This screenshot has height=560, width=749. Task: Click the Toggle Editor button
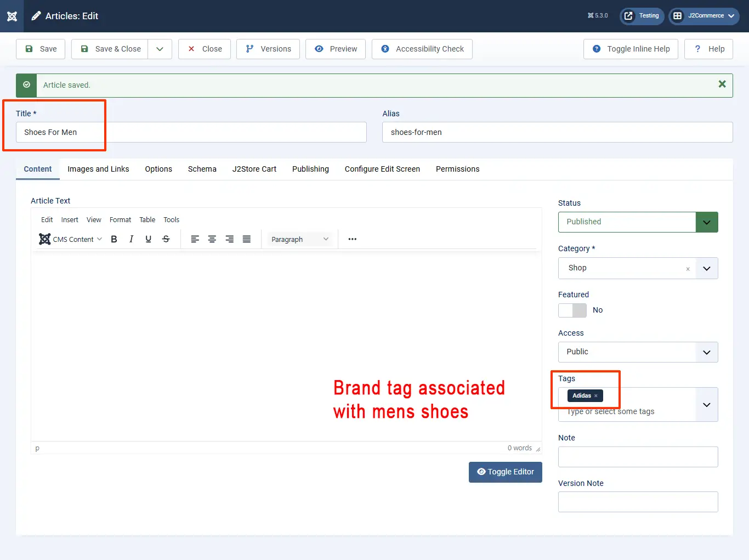[506, 472]
